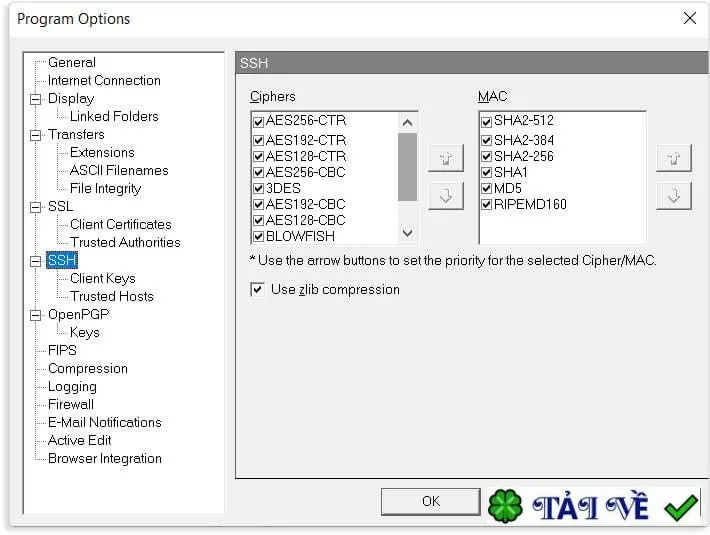710x535 pixels.
Task: Uncheck the SHA2-512 MAC
Action: 487,122
